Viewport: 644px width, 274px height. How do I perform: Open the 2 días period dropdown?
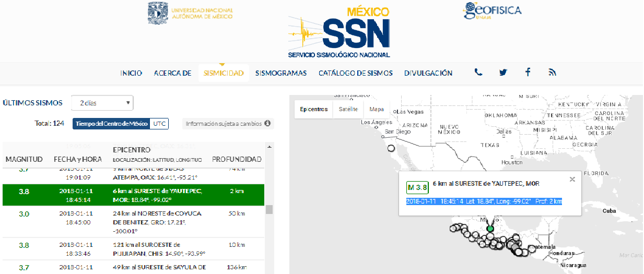[x=102, y=103]
